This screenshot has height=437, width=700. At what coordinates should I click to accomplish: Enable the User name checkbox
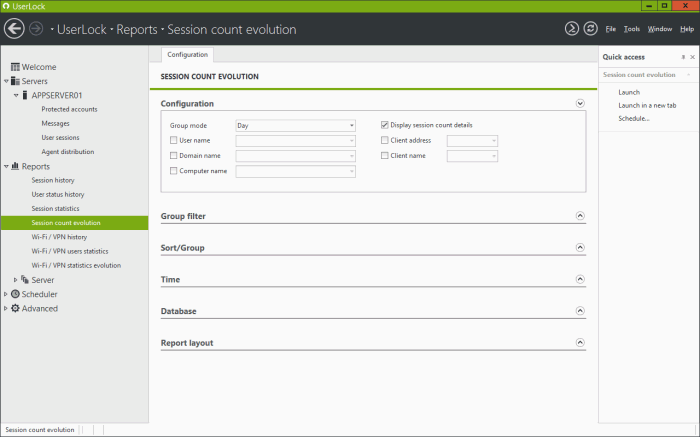pos(174,140)
